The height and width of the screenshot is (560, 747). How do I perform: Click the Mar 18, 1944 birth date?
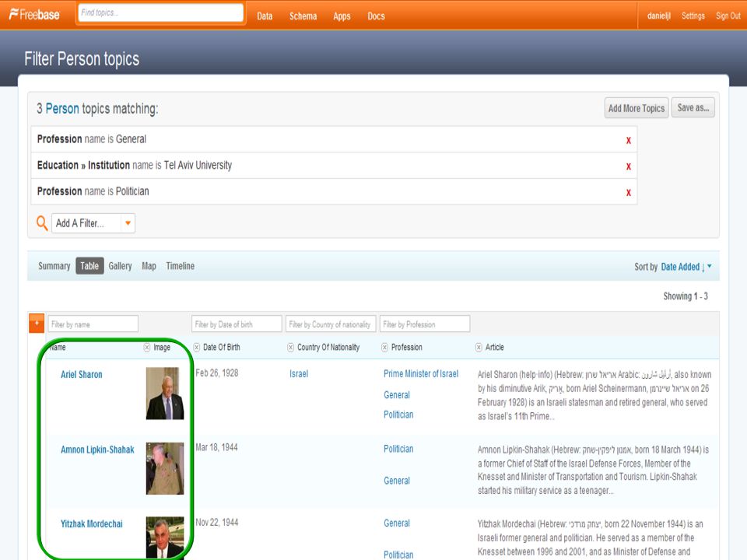[x=216, y=447]
